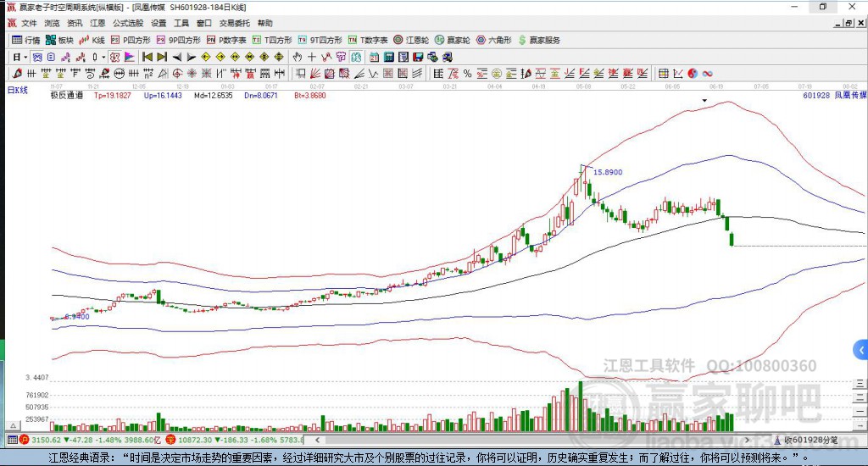868x466 pixels.
Task: Click the yin-yang taiji icon
Action: pos(693,74)
